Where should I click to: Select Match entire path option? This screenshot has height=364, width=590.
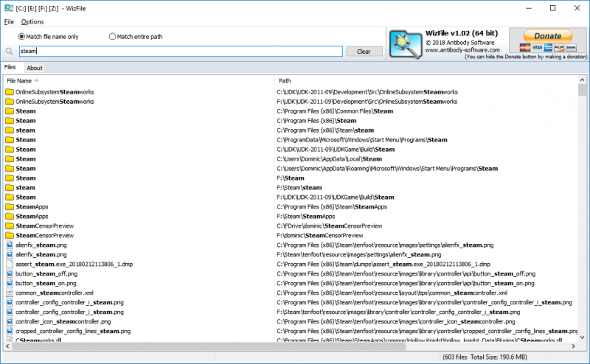click(x=136, y=37)
